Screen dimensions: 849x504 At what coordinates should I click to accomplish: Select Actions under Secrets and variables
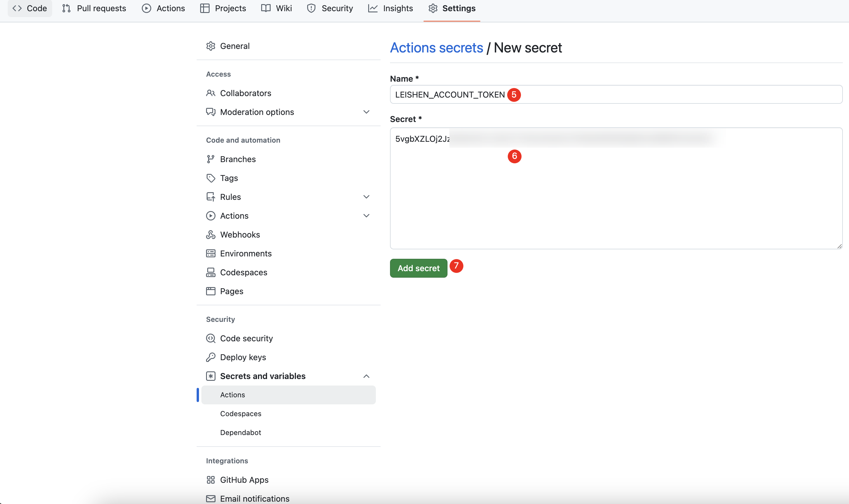click(x=288, y=395)
